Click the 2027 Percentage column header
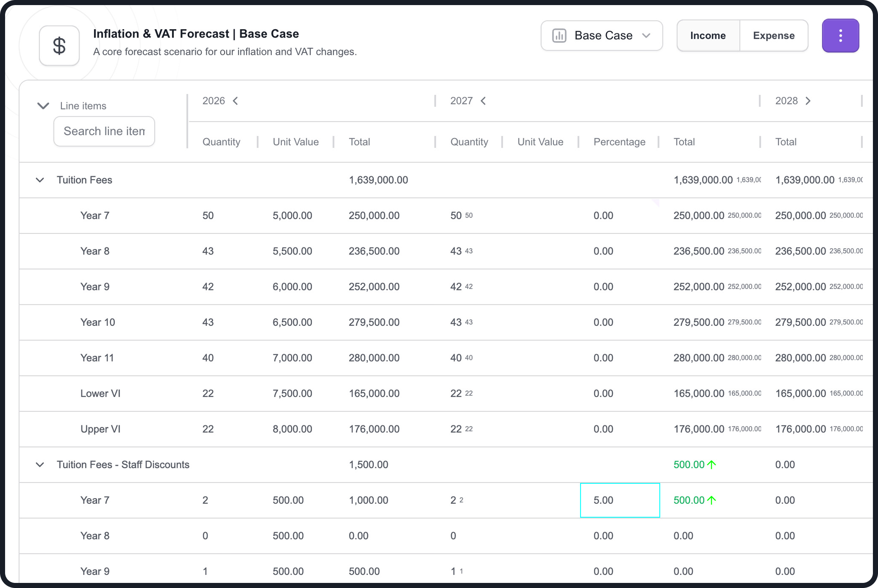The image size is (878, 588). (x=620, y=142)
